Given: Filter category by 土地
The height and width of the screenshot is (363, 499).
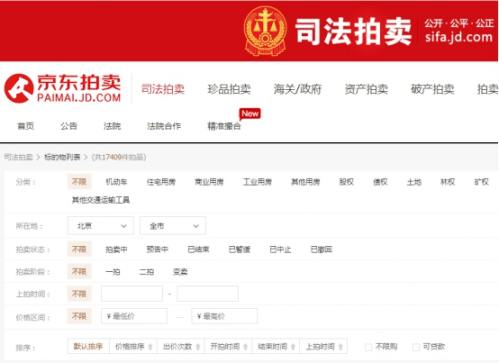Looking at the screenshot, I should click(x=414, y=182).
